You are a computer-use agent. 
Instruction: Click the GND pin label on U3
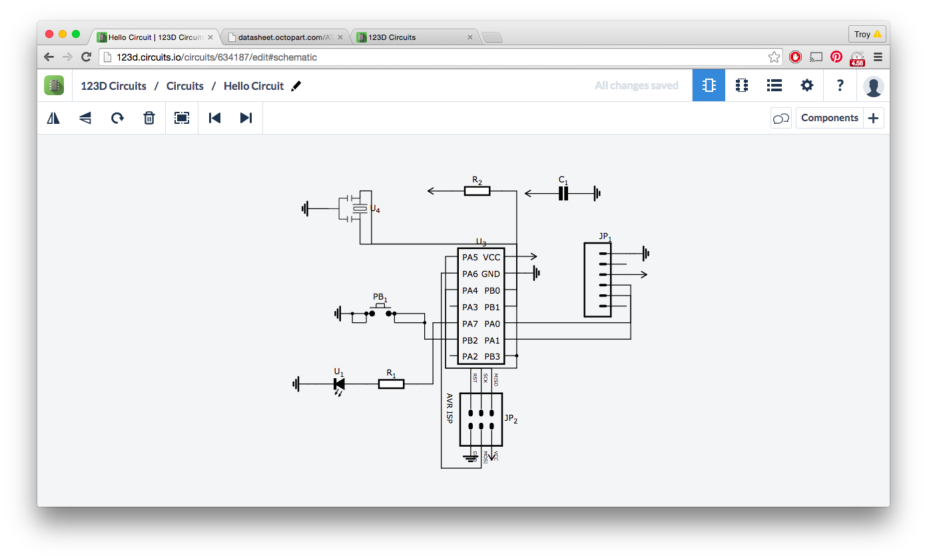[x=491, y=274]
